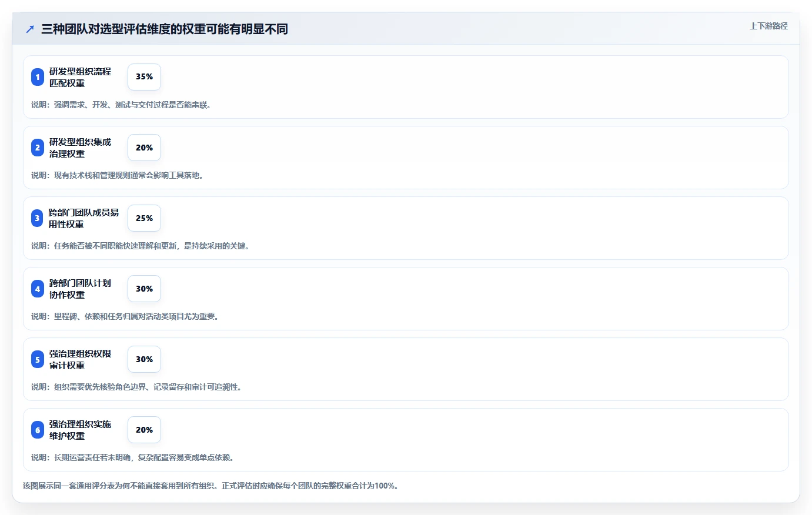Select the 30% value of 强治理组织权限审计权重
The width and height of the screenshot is (812, 515).
[x=144, y=359]
